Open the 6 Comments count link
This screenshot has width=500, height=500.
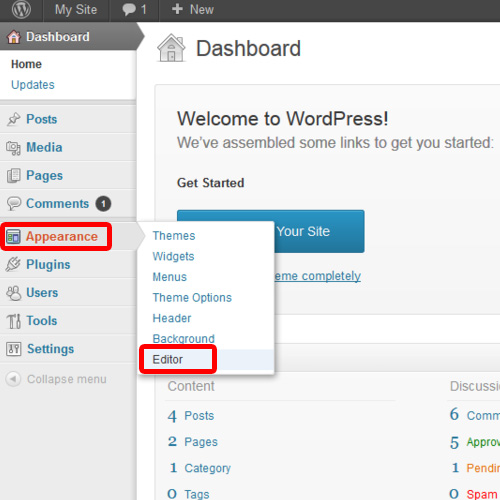click(475, 415)
